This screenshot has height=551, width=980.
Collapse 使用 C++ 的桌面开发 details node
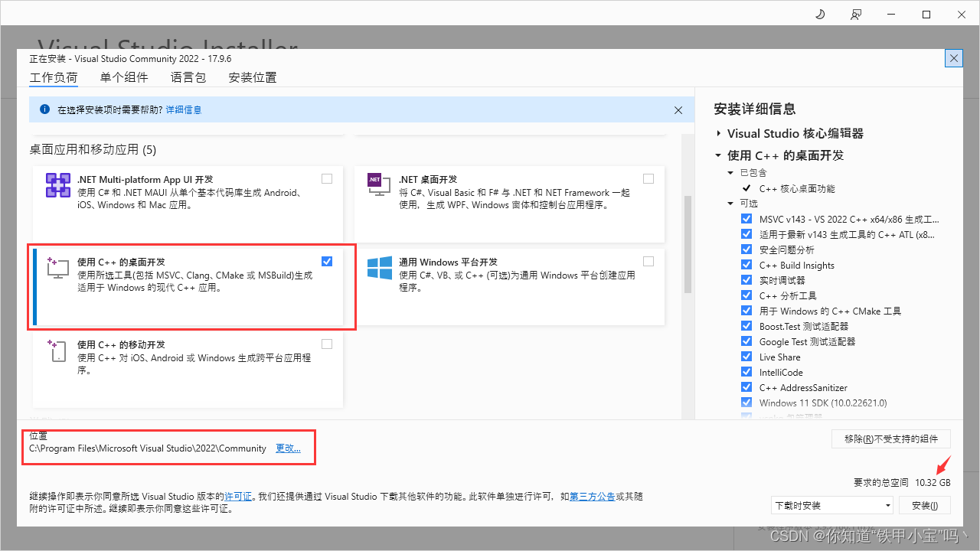pyautogui.click(x=718, y=155)
